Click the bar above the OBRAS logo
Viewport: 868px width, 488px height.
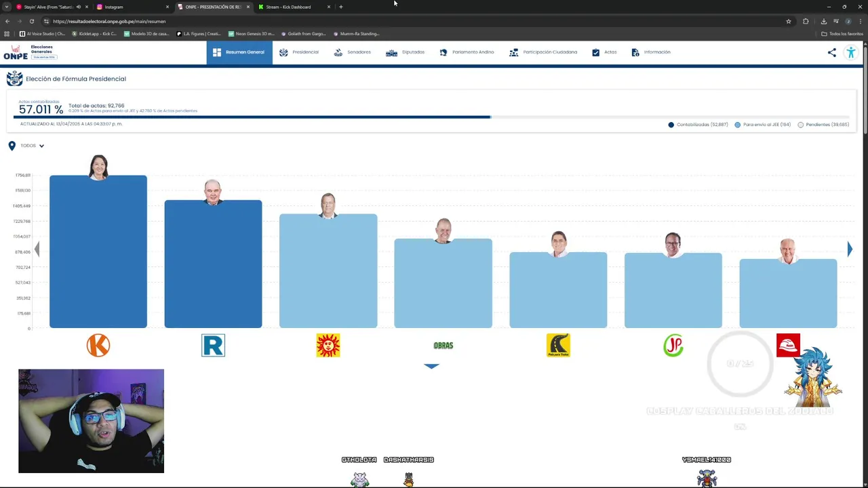(443, 283)
